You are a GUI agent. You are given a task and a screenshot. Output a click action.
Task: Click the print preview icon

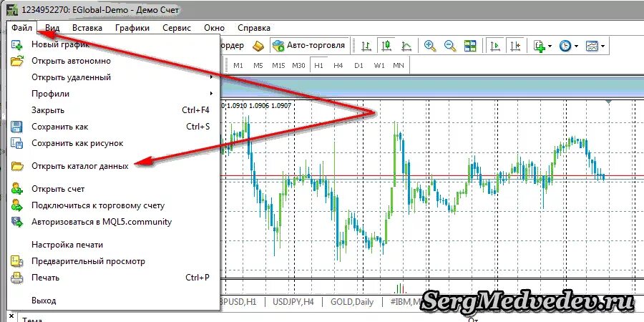(17, 260)
